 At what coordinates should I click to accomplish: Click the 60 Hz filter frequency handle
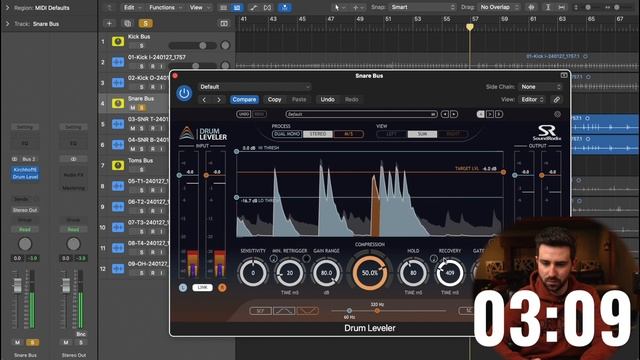[349, 311]
